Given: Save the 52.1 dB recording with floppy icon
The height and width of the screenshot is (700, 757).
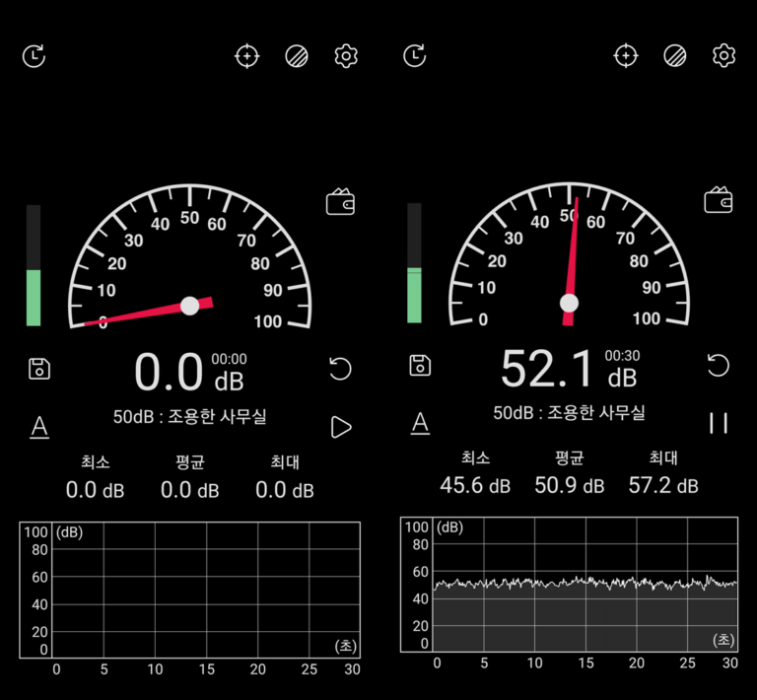Looking at the screenshot, I should 420,365.
